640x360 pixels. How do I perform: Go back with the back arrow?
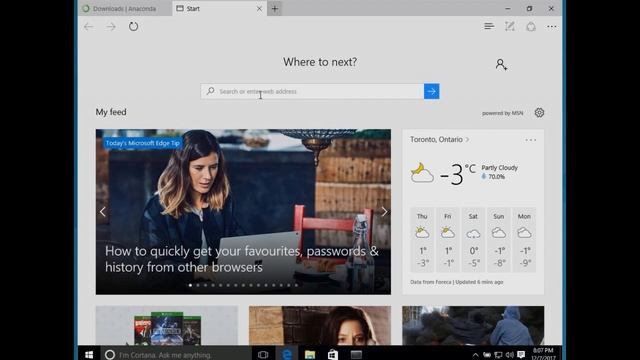coord(89,27)
